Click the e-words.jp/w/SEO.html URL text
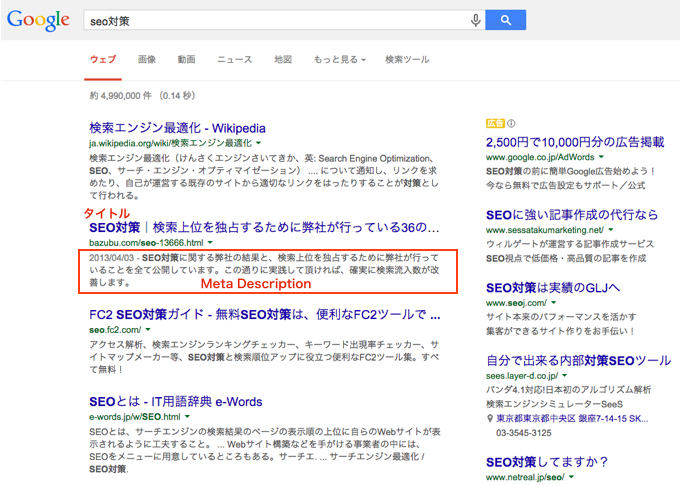Screen dimensions: 680x485 tap(134, 416)
